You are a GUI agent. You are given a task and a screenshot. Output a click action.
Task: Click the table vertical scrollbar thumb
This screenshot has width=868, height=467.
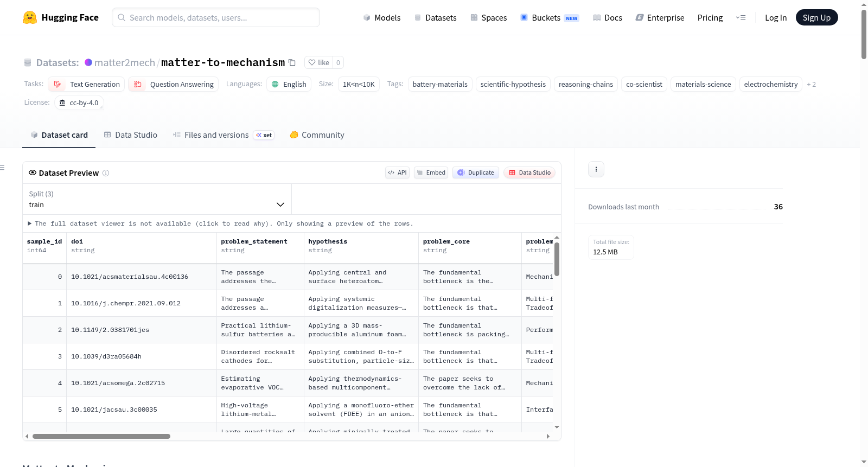[557, 259]
